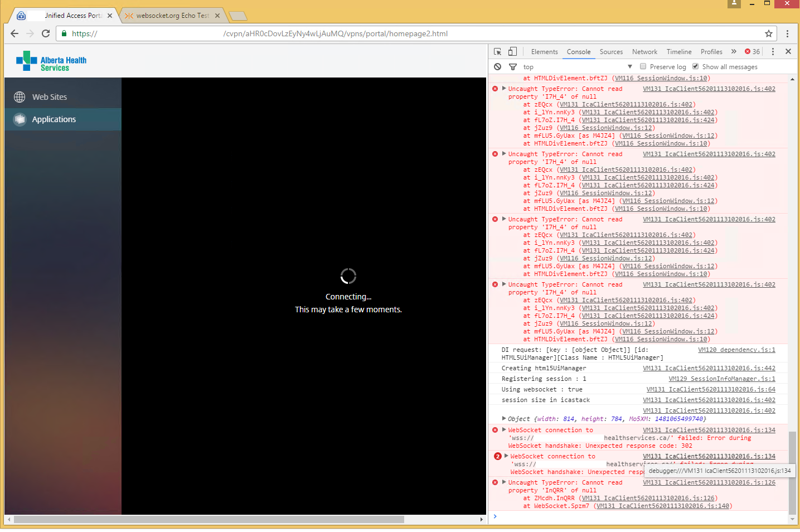This screenshot has width=800, height=532.
Task: Click the Connecting progress spinner
Action: [348, 275]
